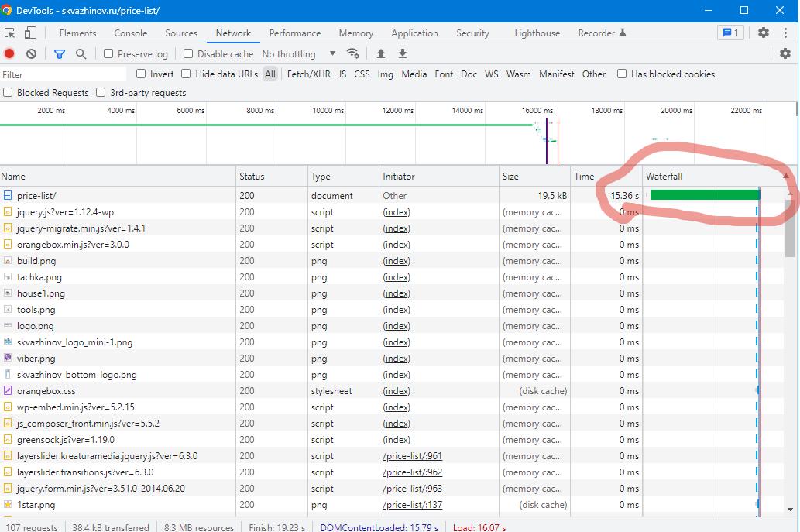Sort by the Waterfall column header
Screen dimensions: 800x532
pos(664,177)
